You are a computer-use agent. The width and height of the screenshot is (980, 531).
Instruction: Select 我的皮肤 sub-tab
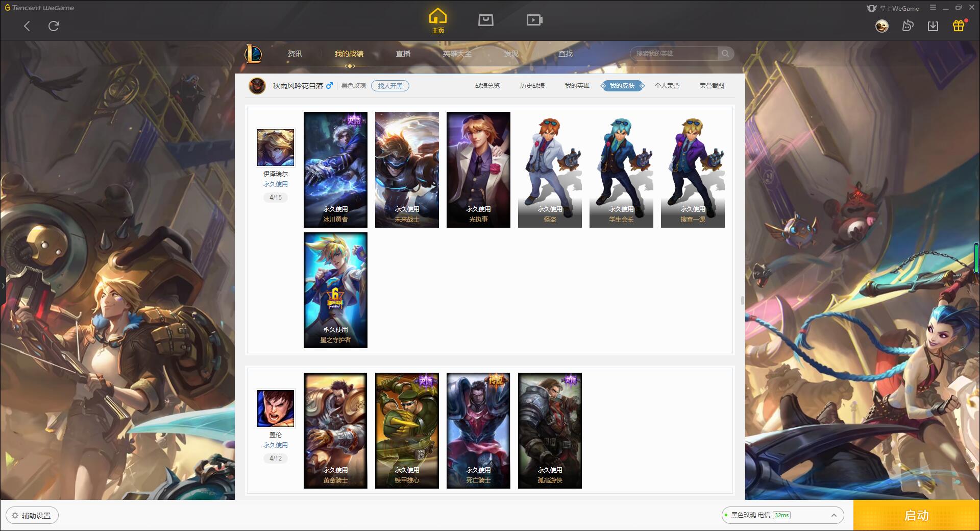(622, 86)
